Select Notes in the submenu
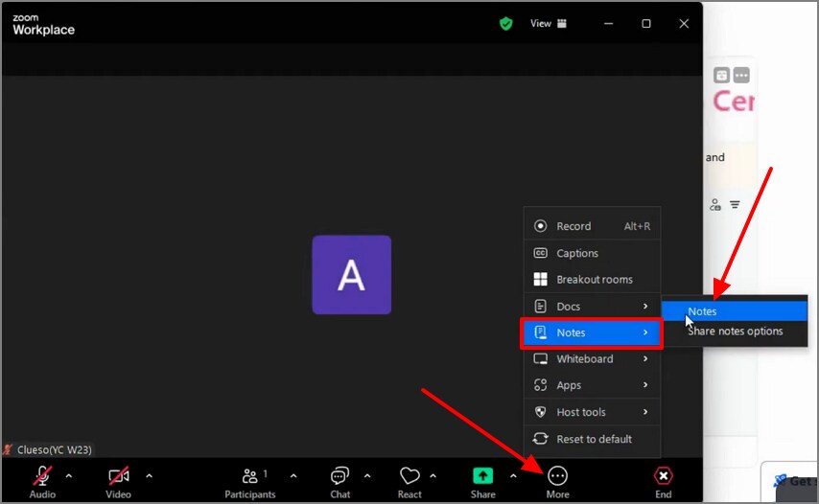 pyautogui.click(x=735, y=311)
